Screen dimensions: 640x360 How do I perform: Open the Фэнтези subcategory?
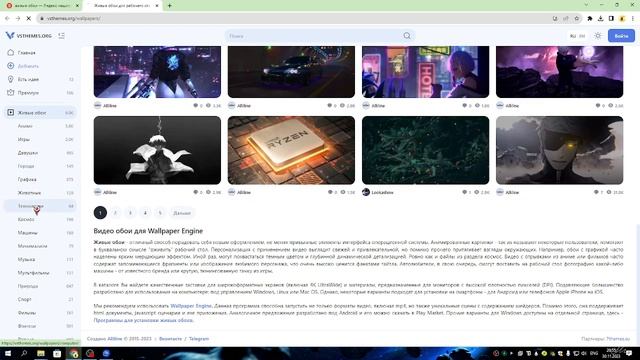pyautogui.click(x=40, y=326)
